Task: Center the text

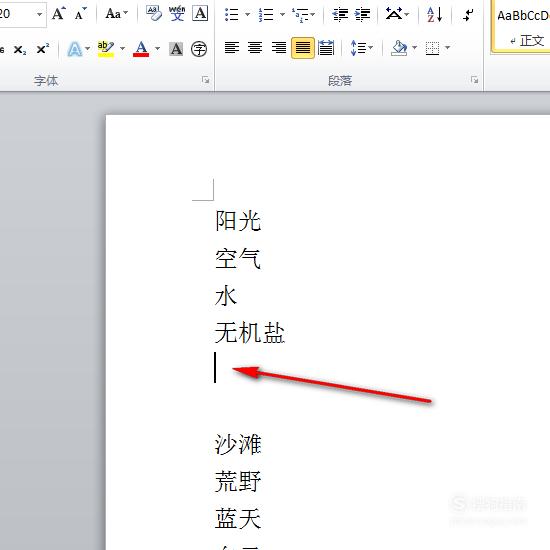Action: 255,47
